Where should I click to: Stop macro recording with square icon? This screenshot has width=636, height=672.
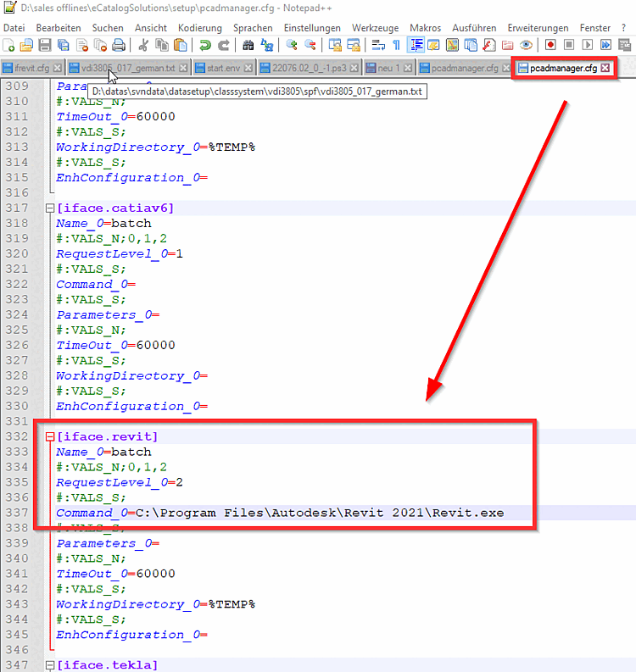569,45
